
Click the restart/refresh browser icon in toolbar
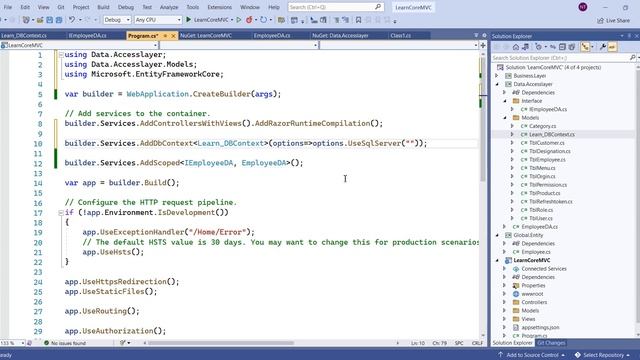(x=263, y=20)
